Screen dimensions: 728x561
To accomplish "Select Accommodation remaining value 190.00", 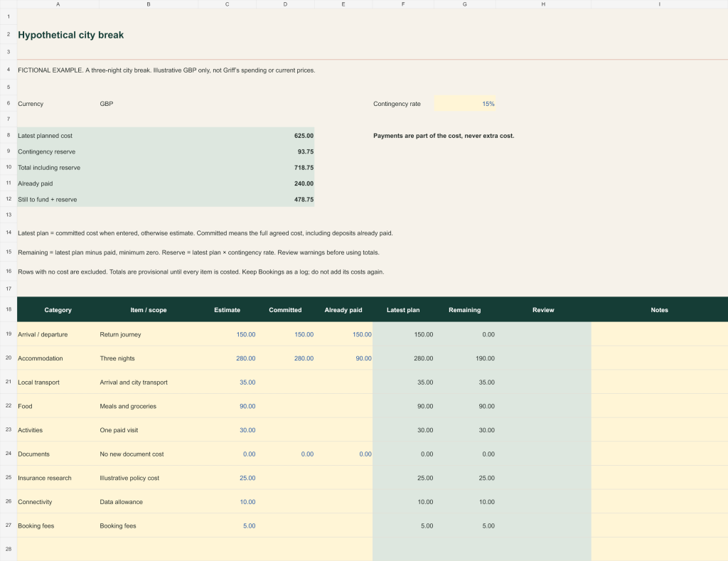I will pos(465,358).
